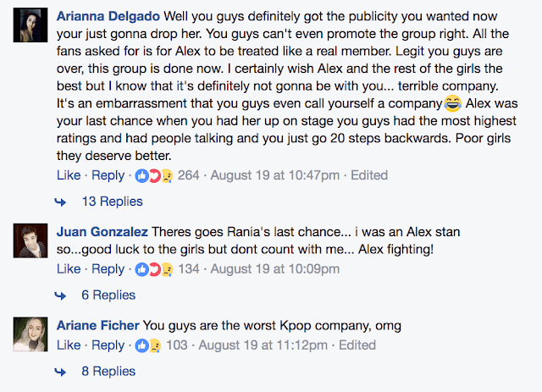Open Arianna Delgado's profile name link
542x392 pixels.
pyautogui.click(x=108, y=16)
